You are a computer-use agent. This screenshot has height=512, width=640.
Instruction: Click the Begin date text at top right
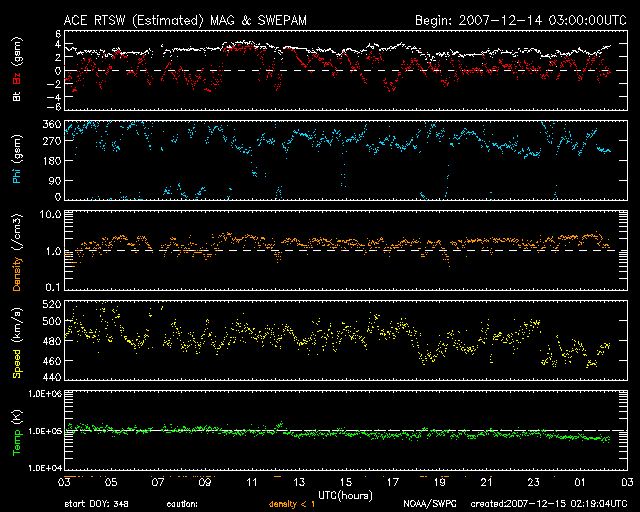pyautogui.click(x=519, y=19)
